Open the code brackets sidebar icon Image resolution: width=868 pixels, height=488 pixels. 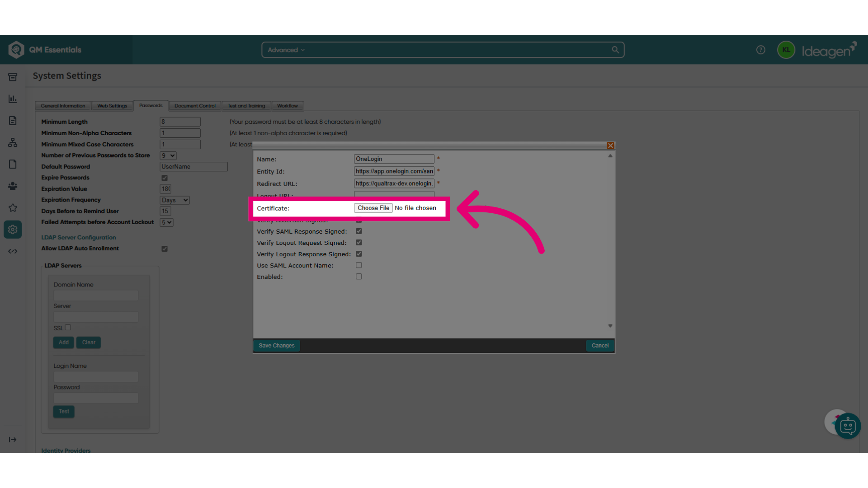(13, 251)
